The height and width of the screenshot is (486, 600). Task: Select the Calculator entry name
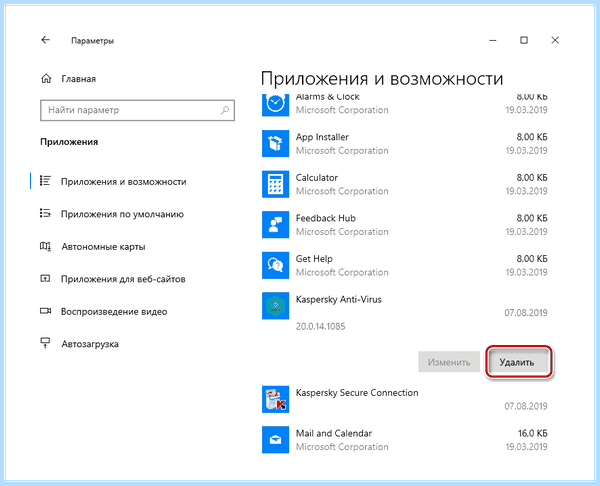point(316,178)
